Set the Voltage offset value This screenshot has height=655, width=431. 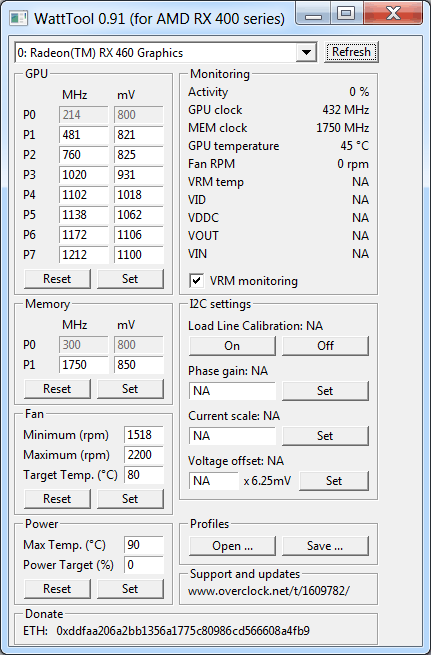click(x=334, y=481)
